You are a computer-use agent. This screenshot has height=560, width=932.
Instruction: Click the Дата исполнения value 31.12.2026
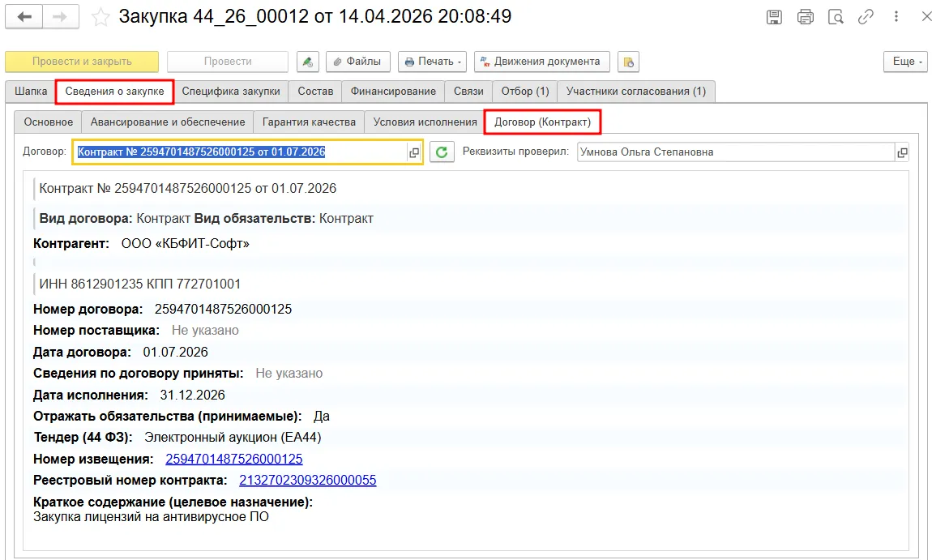tap(193, 395)
